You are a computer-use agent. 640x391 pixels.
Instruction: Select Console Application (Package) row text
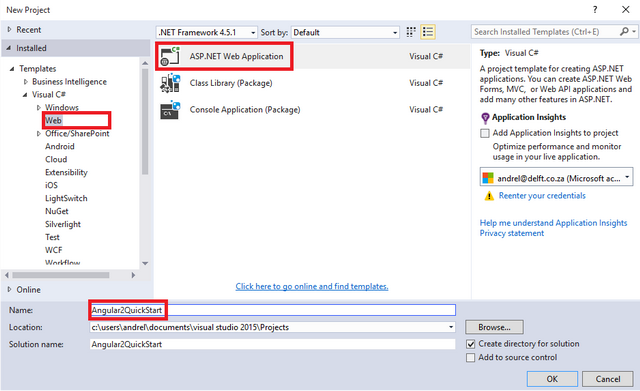point(245,109)
